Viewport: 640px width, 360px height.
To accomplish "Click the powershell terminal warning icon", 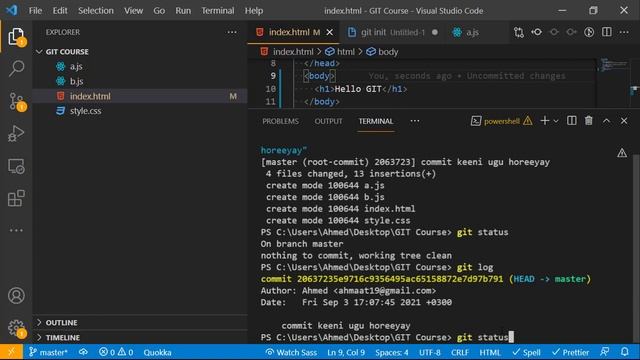I will point(528,121).
